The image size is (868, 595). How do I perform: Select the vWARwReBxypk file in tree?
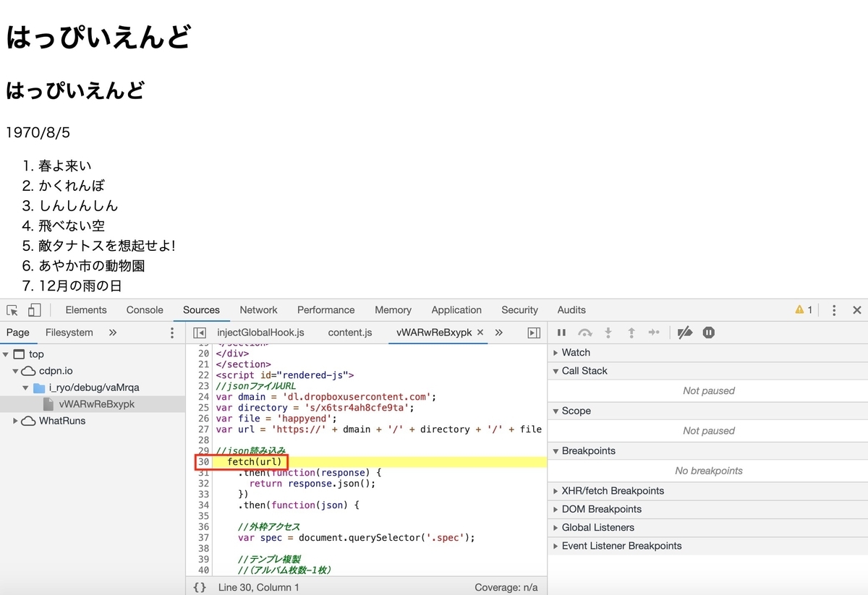click(96, 404)
